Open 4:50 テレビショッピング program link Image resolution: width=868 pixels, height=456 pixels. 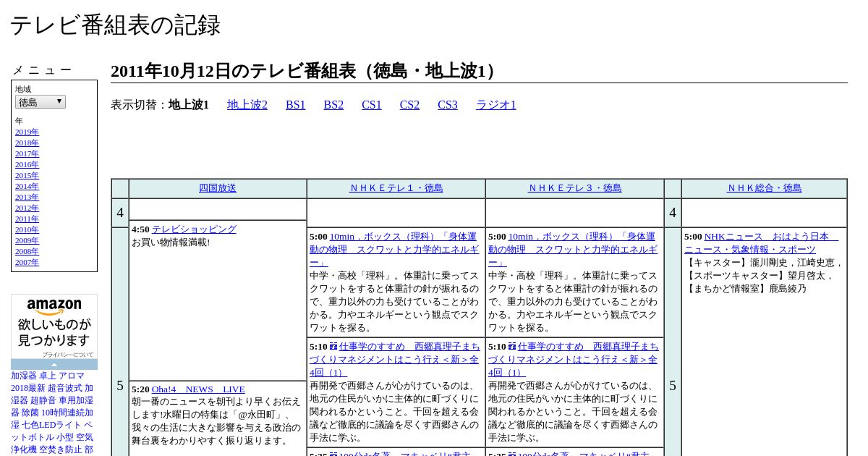[x=194, y=229]
